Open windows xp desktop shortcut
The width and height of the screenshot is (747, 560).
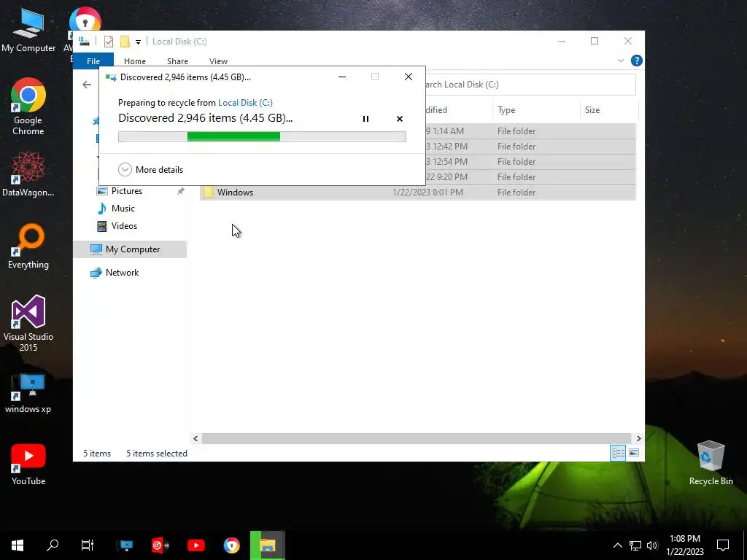[x=28, y=394]
